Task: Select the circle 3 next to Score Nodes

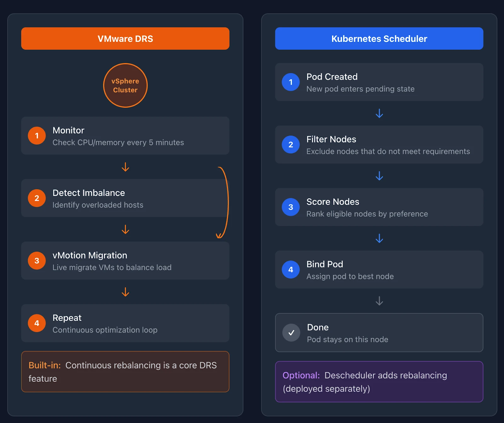Action: click(x=290, y=207)
